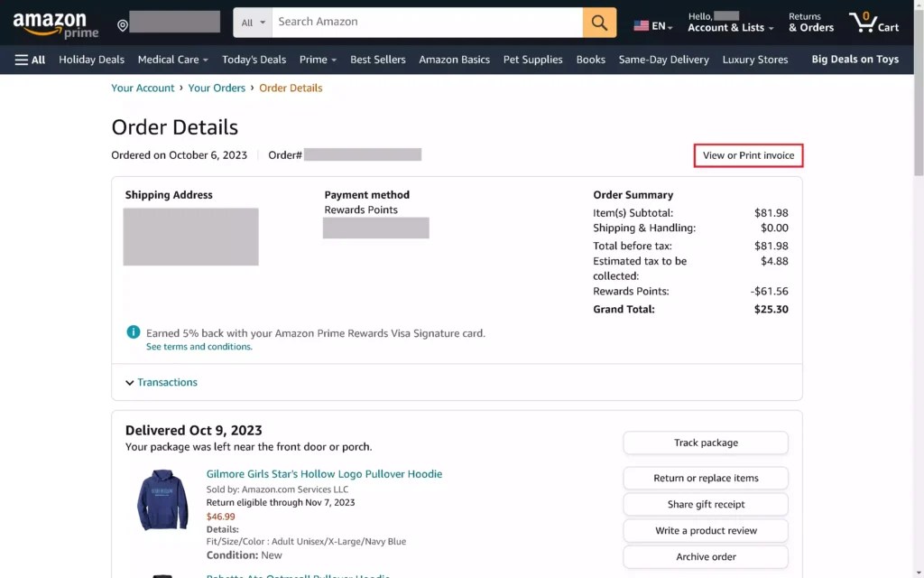The height and width of the screenshot is (578, 924).
Task: Open the See terms and conditions link
Action: [198, 346]
